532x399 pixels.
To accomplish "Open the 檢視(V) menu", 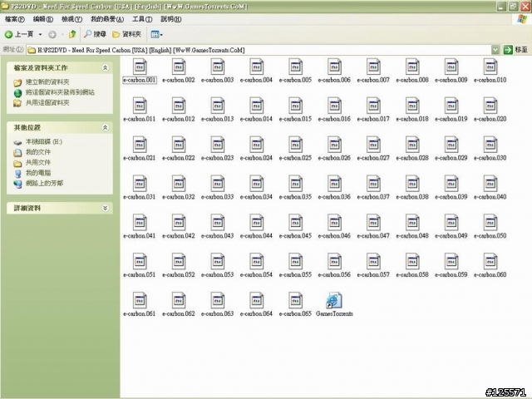I will (x=71, y=19).
